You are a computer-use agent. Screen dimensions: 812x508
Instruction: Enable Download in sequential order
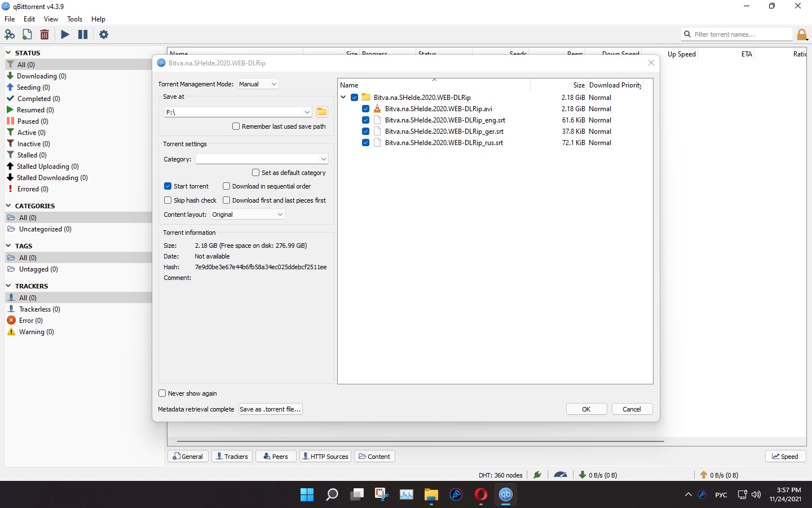pyautogui.click(x=226, y=186)
